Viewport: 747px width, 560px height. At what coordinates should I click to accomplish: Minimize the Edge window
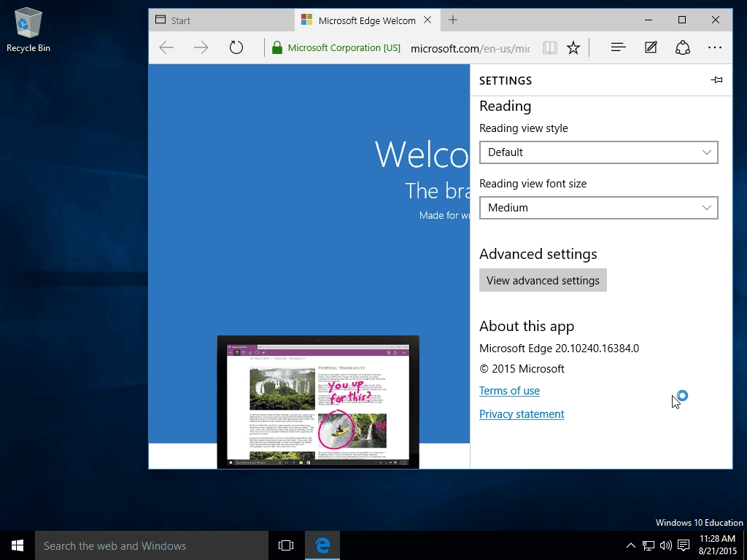(649, 20)
